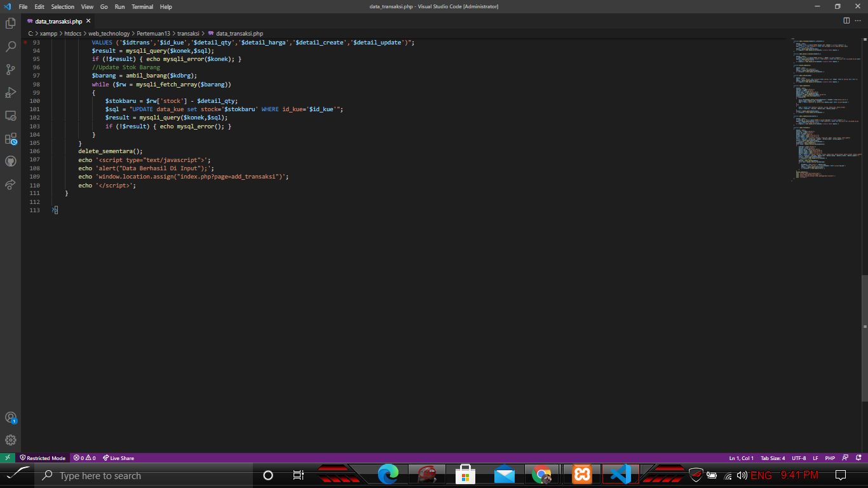The height and width of the screenshot is (488, 868).
Task: Open the View menu
Action: point(87,6)
